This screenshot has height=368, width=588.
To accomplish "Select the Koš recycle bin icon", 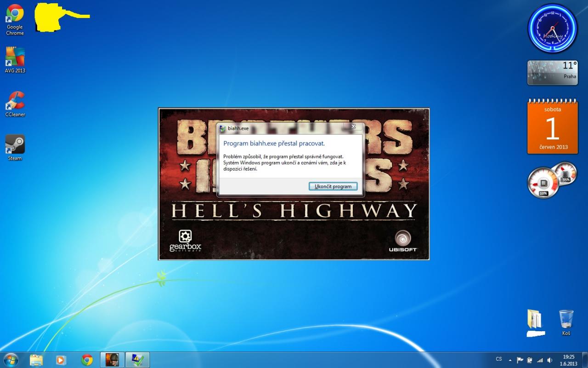I will pos(566,322).
